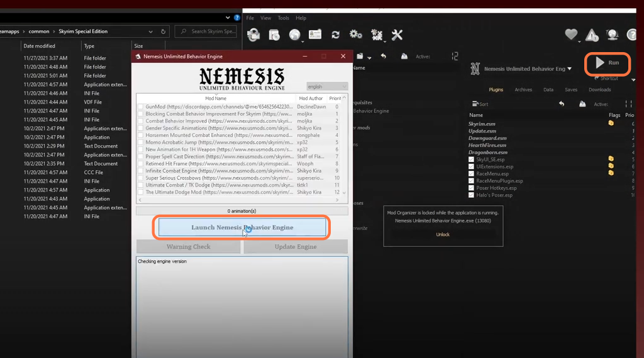
Task: Open Mod Organizer Help question icon
Action: [x=632, y=35]
